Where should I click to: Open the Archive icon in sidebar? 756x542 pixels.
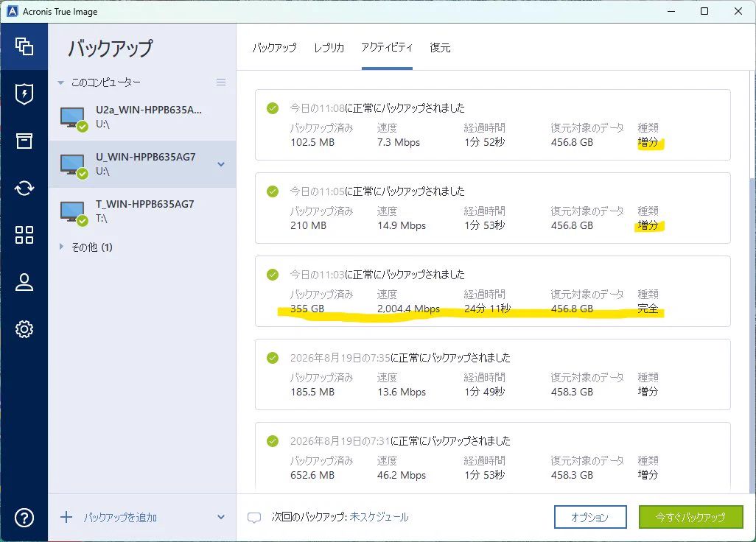pyautogui.click(x=24, y=141)
